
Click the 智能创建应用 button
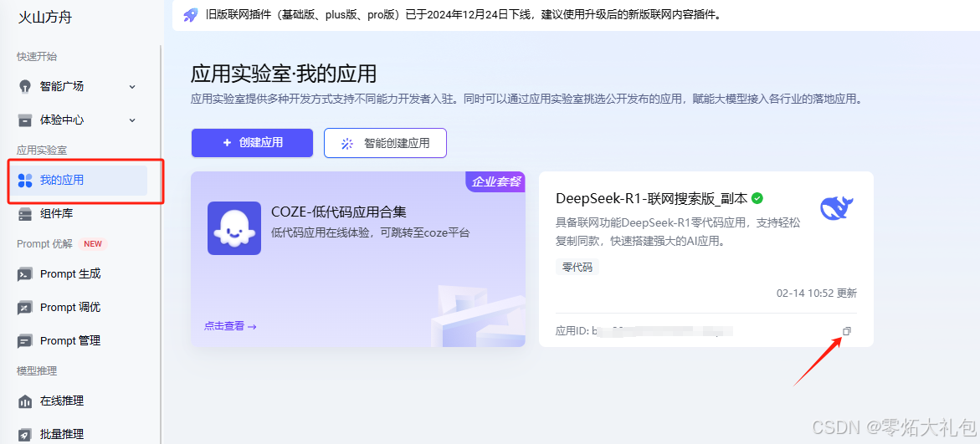[385, 143]
